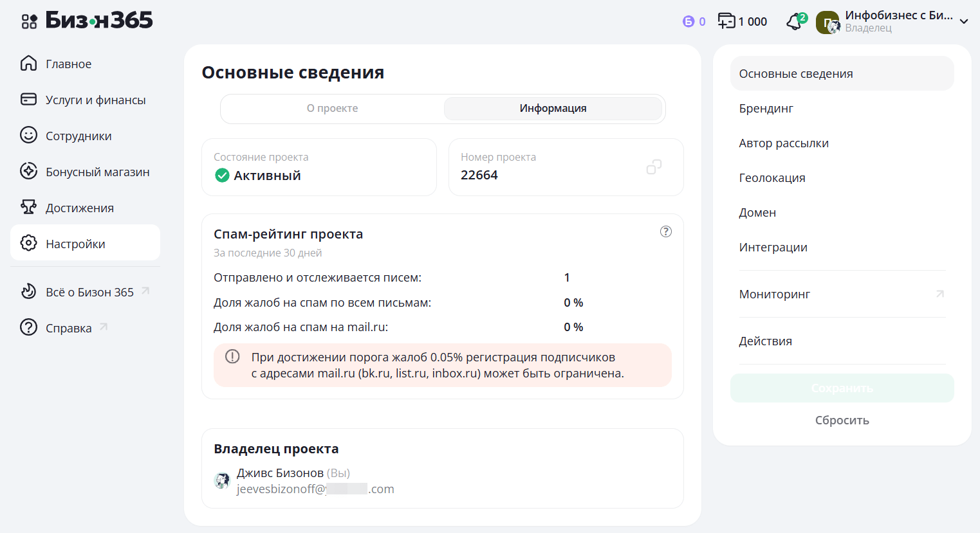Click the apps grid icon beside logo
This screenshot has width=980, height=533.
29,21
